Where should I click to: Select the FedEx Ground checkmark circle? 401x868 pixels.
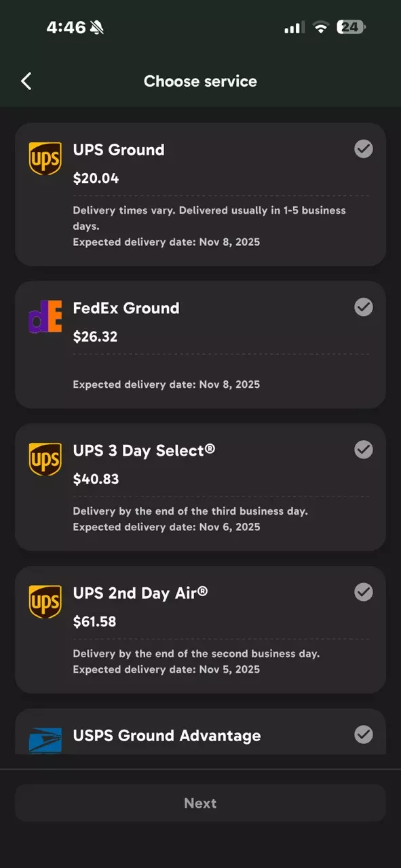pos(364,307)
